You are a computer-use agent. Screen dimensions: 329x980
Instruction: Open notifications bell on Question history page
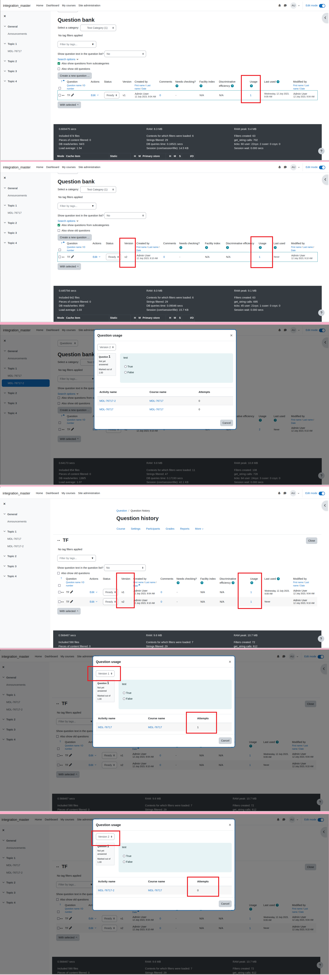point(279,493)
